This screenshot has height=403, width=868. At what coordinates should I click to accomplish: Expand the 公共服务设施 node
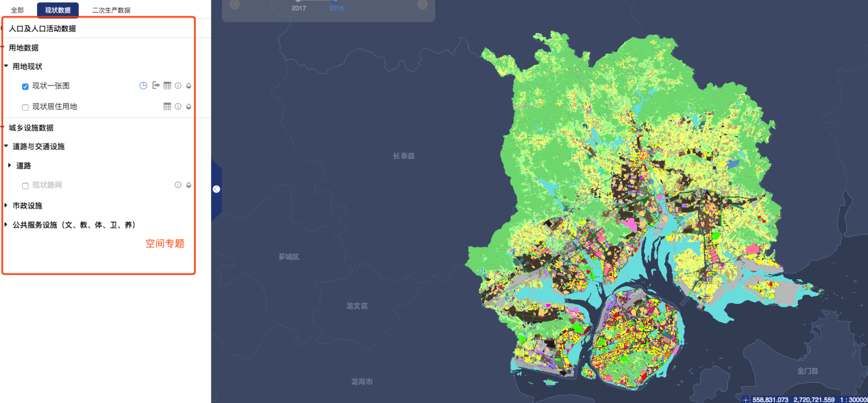pyautogui.click(x=6, y=224)
